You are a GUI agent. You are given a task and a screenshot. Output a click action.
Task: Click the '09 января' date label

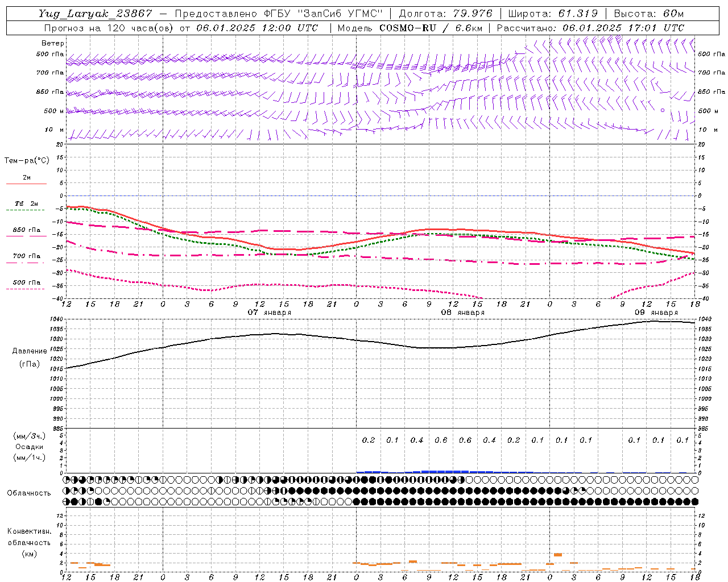pyautogui.click(x=656, y=313)
